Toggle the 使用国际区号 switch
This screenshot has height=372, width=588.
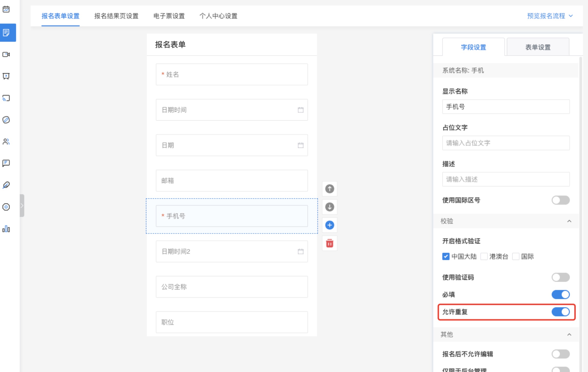[560, 200]
